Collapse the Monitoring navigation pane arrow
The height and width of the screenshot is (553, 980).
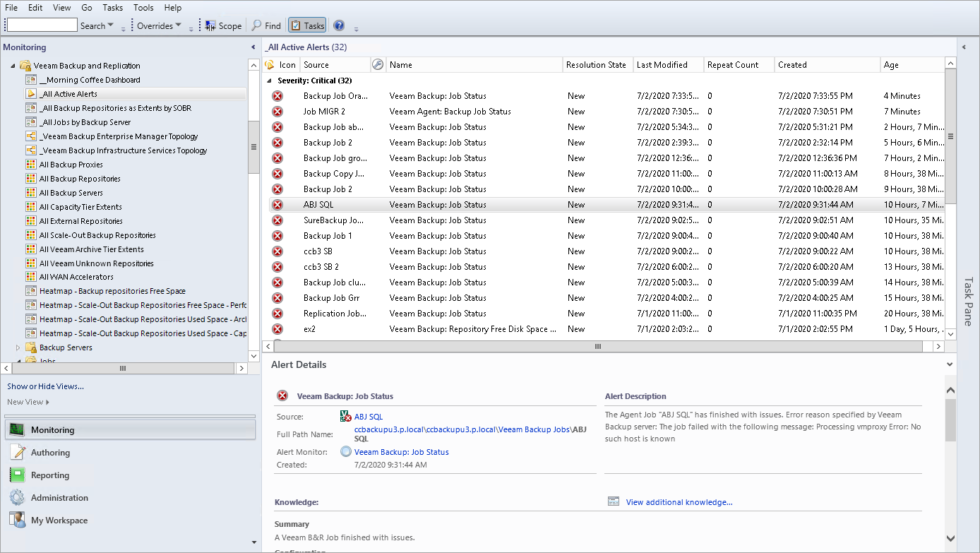pyautogui.click(x=253, y=47)
